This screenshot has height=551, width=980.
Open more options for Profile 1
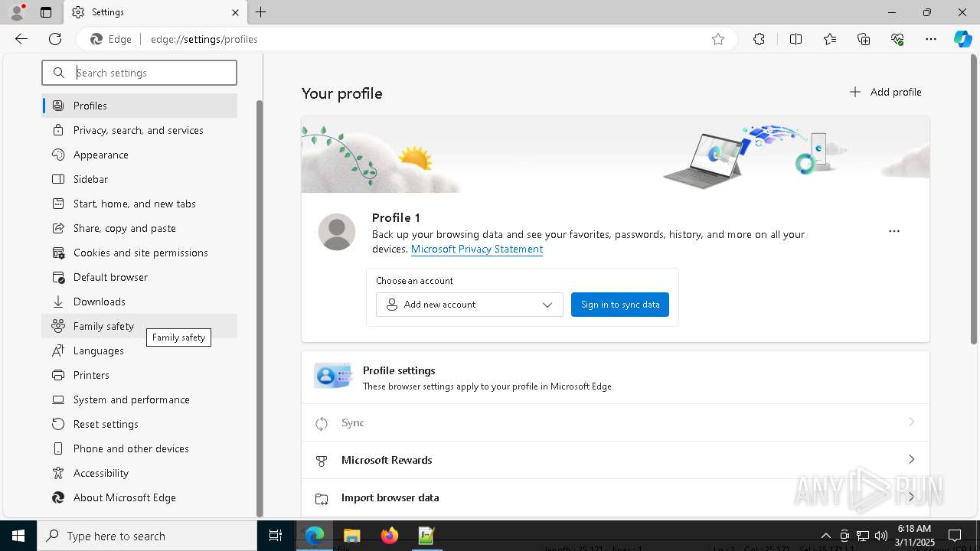tap(894, 231)
